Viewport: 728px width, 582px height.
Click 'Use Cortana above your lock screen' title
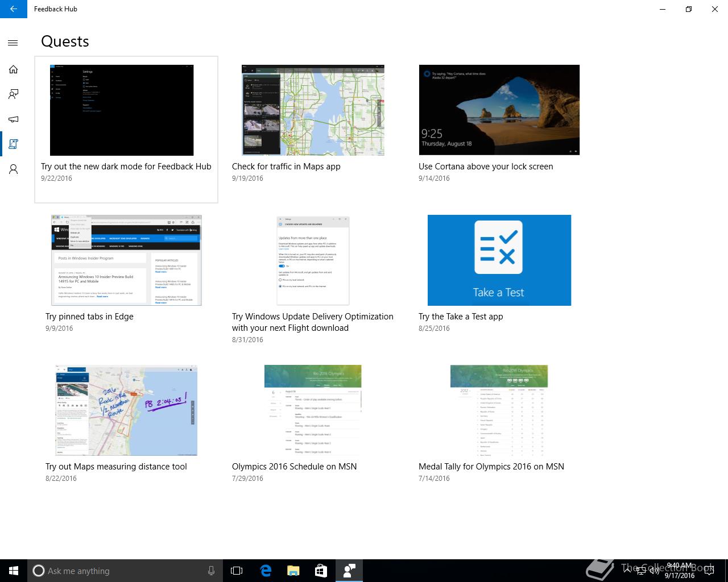486,167
